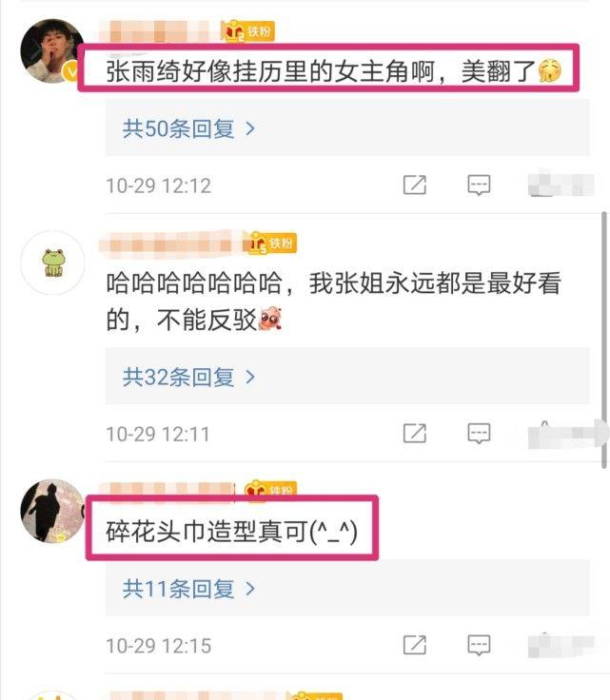Viewport: 610px width, 700px height.
Task: Expand 共50条回复 replies
Action: 188,128
